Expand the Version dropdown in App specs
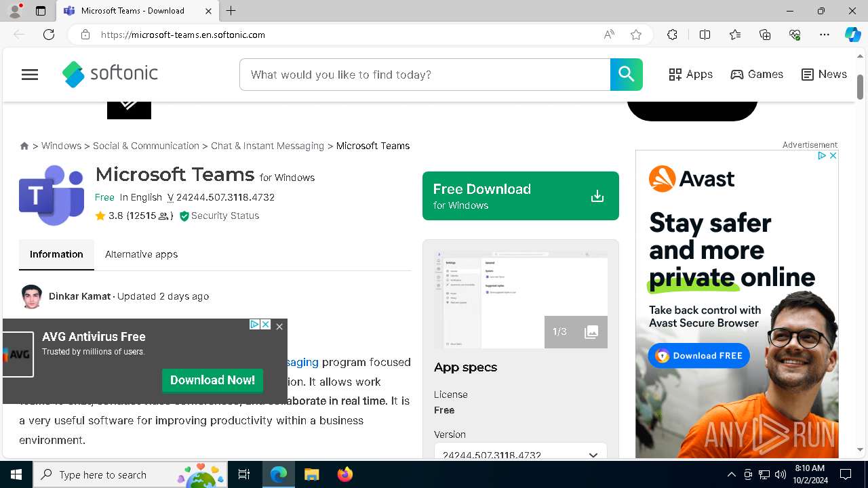Screen dimensions: 868x488 tap(521, 455)
